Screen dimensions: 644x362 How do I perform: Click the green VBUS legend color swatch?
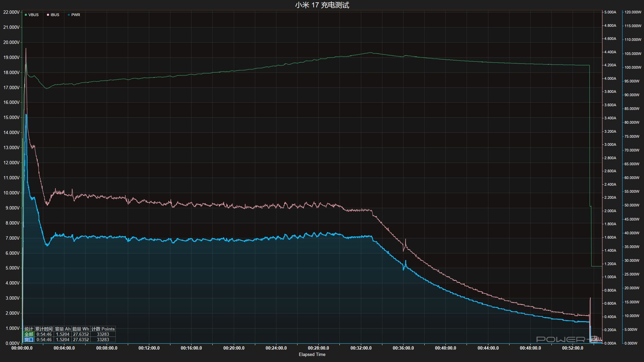tap(26, 15)
